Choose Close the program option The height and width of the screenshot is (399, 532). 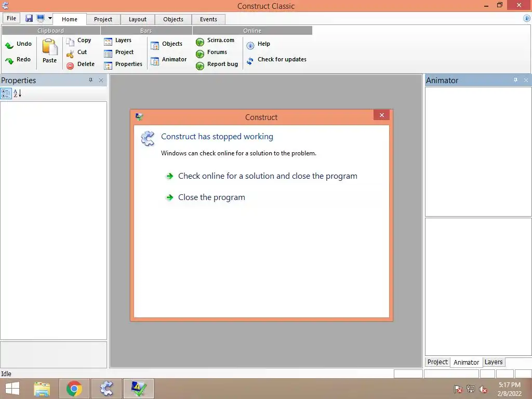tap(205, 197)
